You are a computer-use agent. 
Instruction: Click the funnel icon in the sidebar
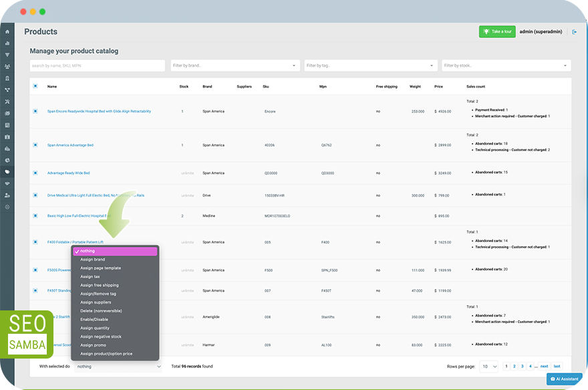click(7, 55)
